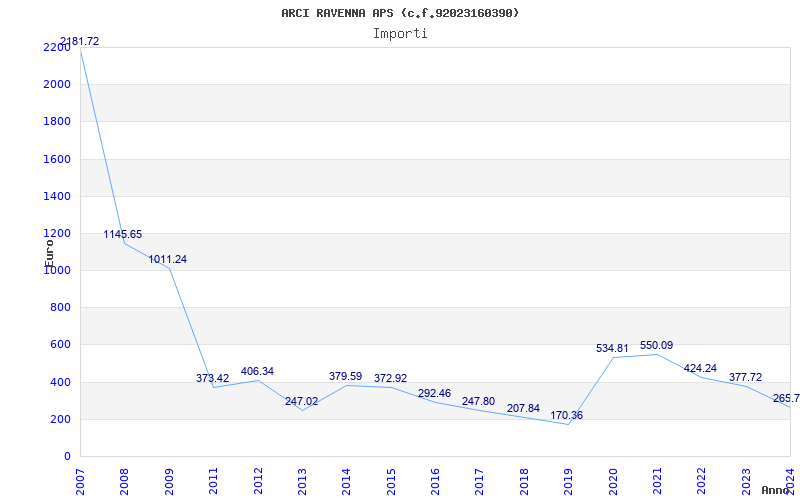Image resolution: width=800 pixels, height=500 pixels.
Task: Click the 1600 y-axis tick label
Action: tap(57, 159)
